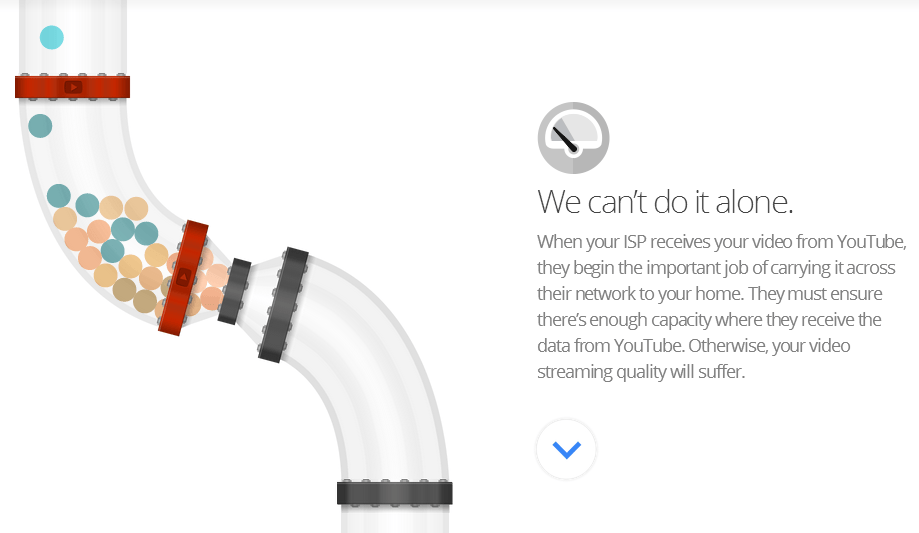Click the "streaming quality will suffer." line

(x=641, y=372)
